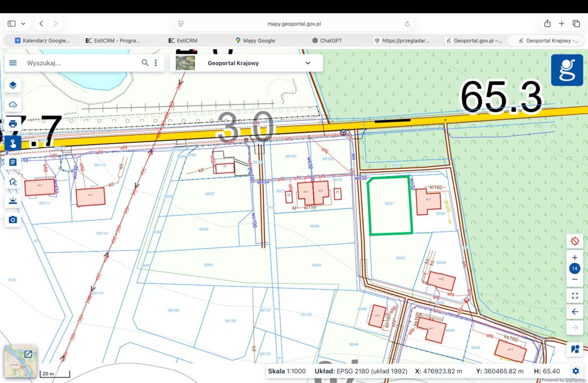Open the hamburger main menu
The height and width of the screenshot is (383, 588).
click(x=13, y=63)
